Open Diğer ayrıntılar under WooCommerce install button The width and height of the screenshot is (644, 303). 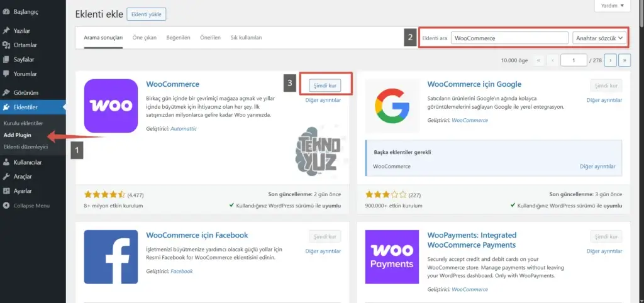[323, 100]
